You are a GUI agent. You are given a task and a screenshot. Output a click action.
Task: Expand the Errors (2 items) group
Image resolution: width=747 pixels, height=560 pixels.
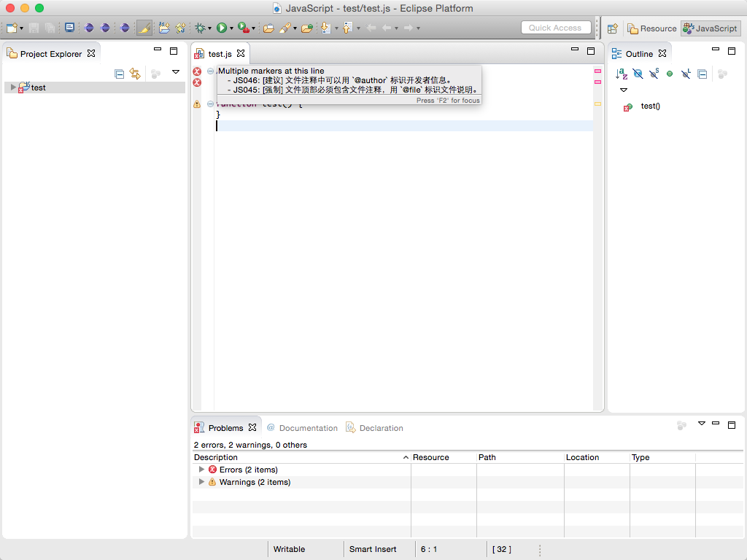click(201, 470)
